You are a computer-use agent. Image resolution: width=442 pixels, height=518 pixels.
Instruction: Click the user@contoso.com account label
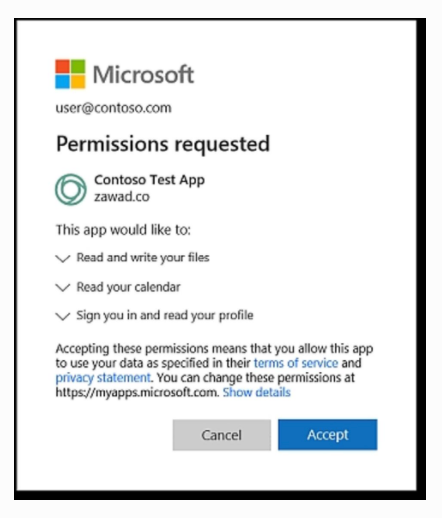tap(113, 108)
